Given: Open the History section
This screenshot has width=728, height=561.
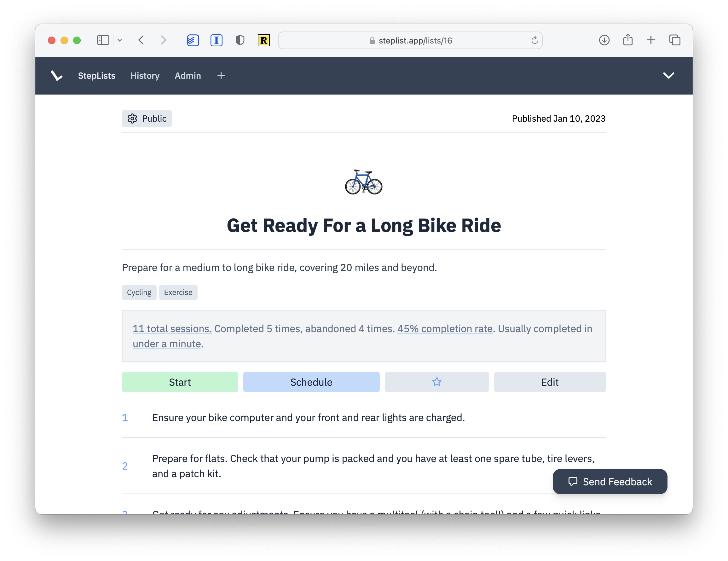Looking at the screenshot, I should (x=145, y=76).
